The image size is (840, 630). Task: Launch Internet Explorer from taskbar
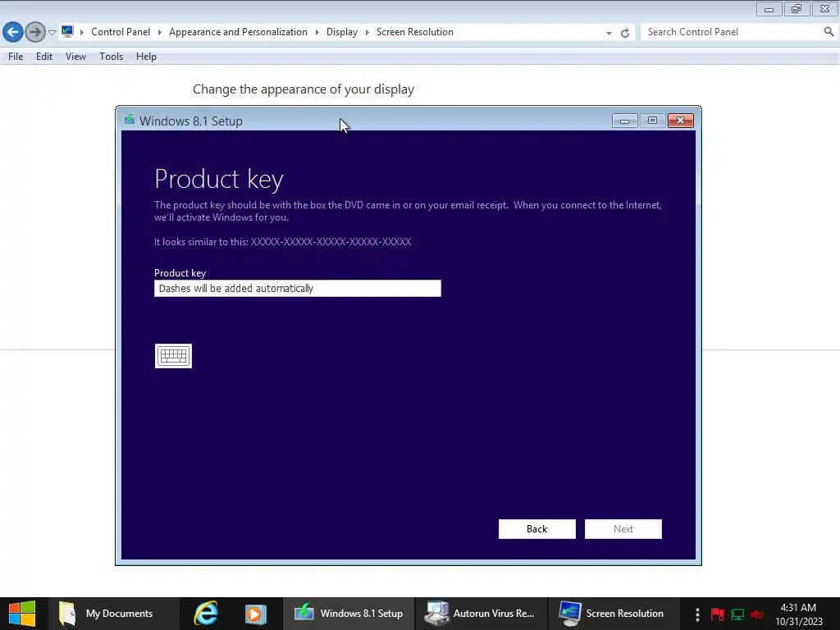pyautogui.click(x=206, y=614)
